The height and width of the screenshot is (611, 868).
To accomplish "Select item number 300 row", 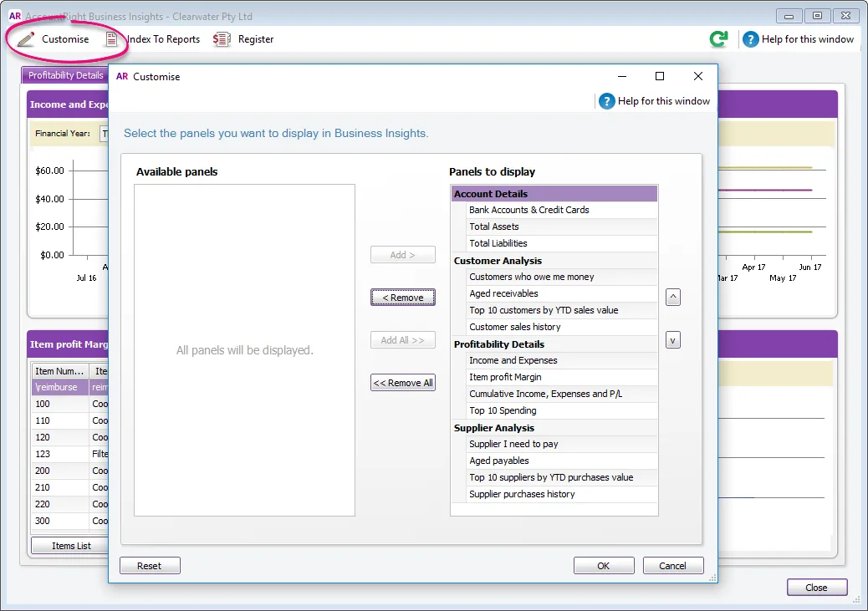I will (x=70, y=521).
